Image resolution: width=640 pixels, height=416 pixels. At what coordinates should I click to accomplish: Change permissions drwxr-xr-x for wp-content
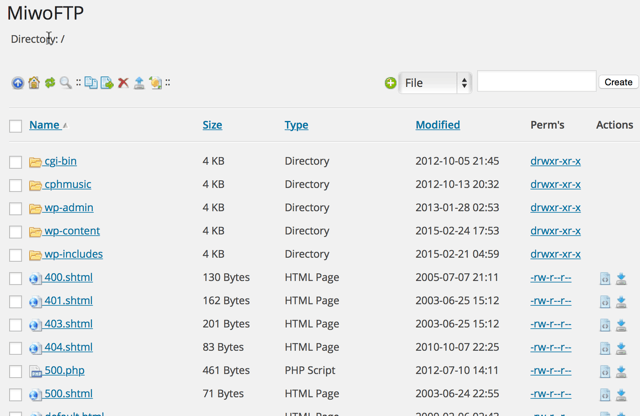point(556,231)
